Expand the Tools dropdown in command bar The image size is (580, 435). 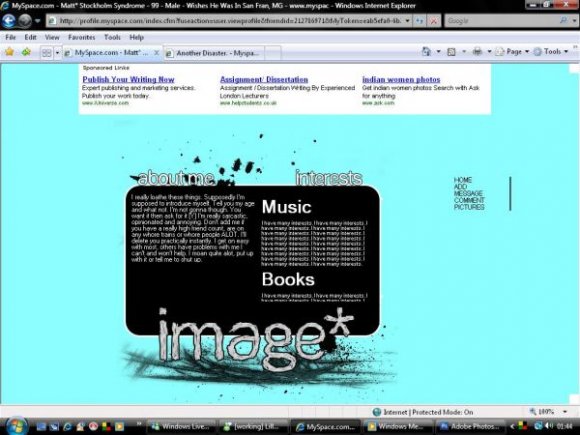[x=551, y=52]
